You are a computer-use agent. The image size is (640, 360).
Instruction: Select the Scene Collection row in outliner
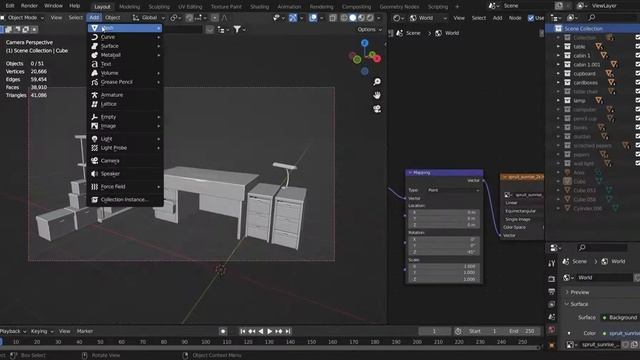click(593, 29)
